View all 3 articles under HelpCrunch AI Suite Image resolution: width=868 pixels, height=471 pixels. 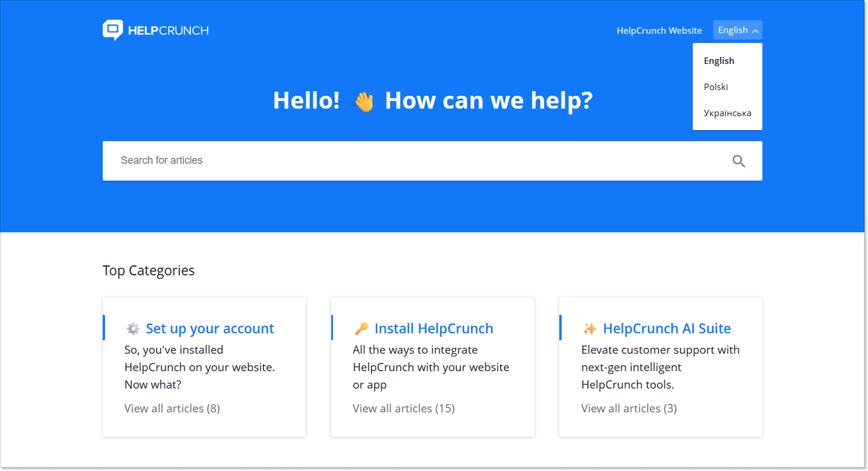(x=629, y=408)
